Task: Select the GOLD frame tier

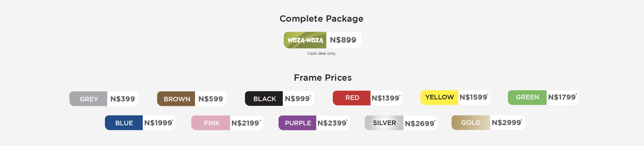Action: (471, 123)
